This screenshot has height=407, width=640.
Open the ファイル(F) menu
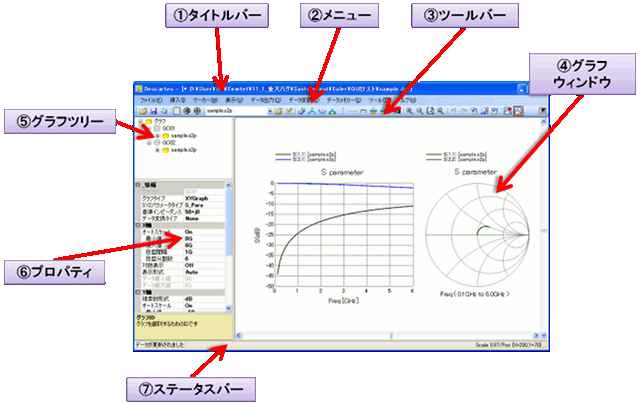point(150,101)
